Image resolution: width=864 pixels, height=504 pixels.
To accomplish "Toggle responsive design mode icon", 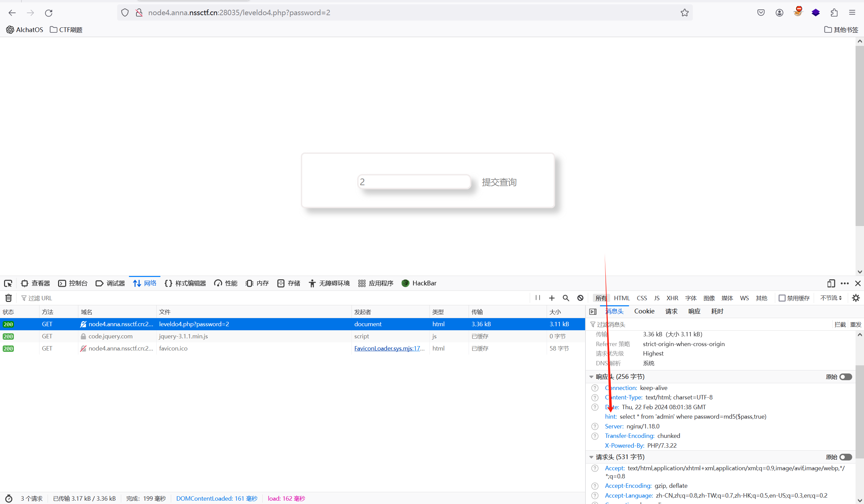I will pos(831,283).
